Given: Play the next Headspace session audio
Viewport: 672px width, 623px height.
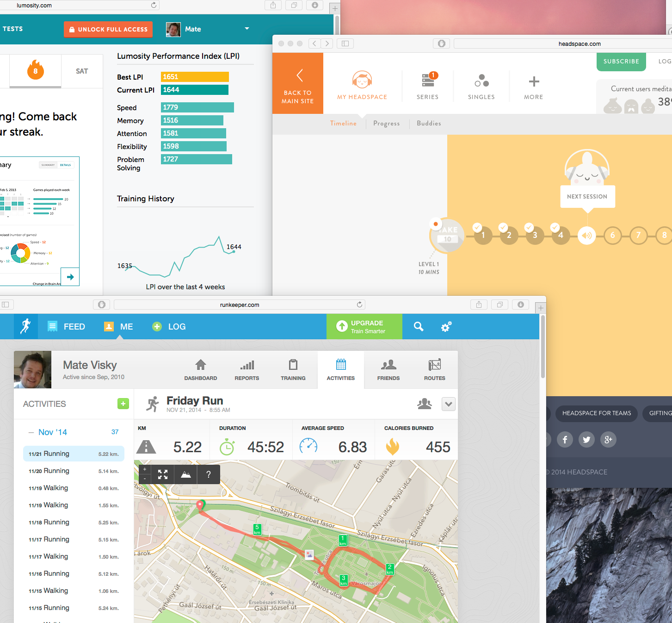Looking at the screenshot, I should pyautogui.click(x=586, y=235).
